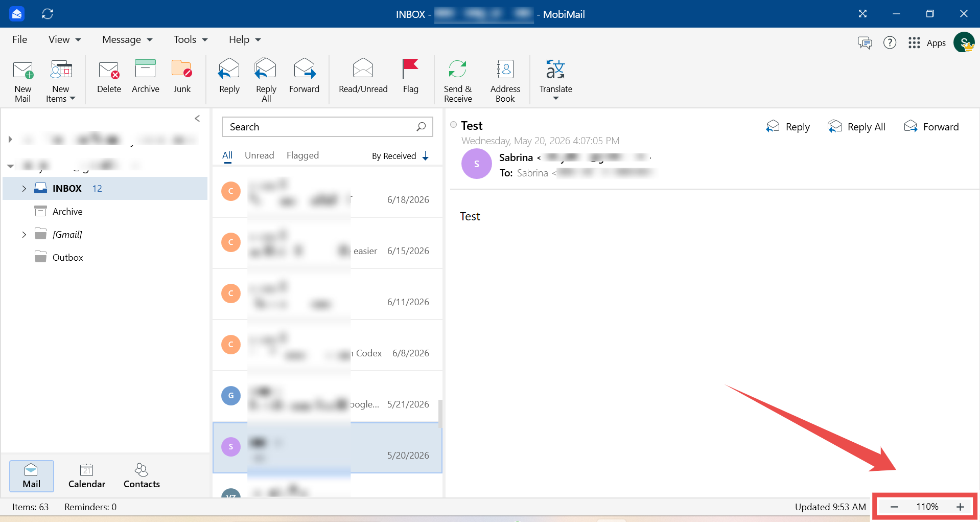Toggle the read-status circle next to Test subject

(x=453, y=125)
